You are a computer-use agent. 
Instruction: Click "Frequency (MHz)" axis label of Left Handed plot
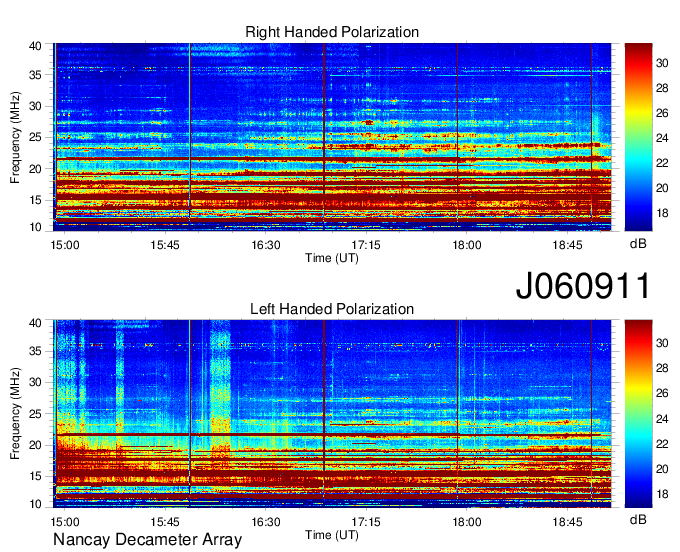15,414
